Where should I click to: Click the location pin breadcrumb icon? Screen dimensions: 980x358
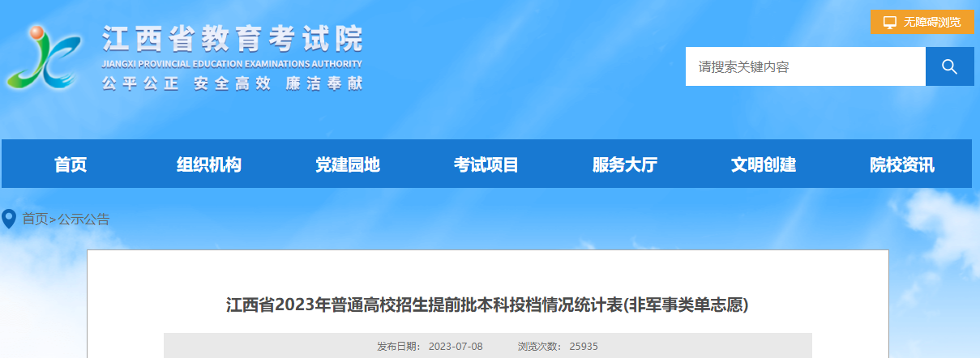tap(10, 219)
